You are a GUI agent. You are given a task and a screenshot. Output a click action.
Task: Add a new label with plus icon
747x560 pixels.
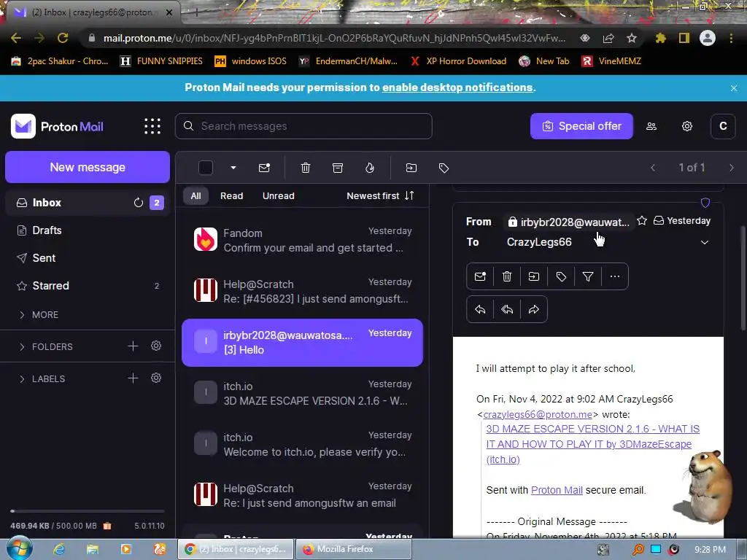(x=133, y=378)
